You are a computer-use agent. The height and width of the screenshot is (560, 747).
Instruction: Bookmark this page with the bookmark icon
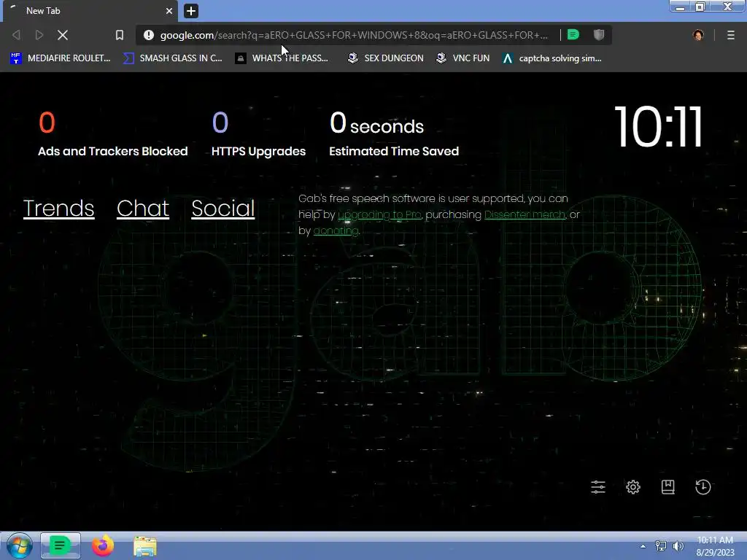(x=120, y=35)
